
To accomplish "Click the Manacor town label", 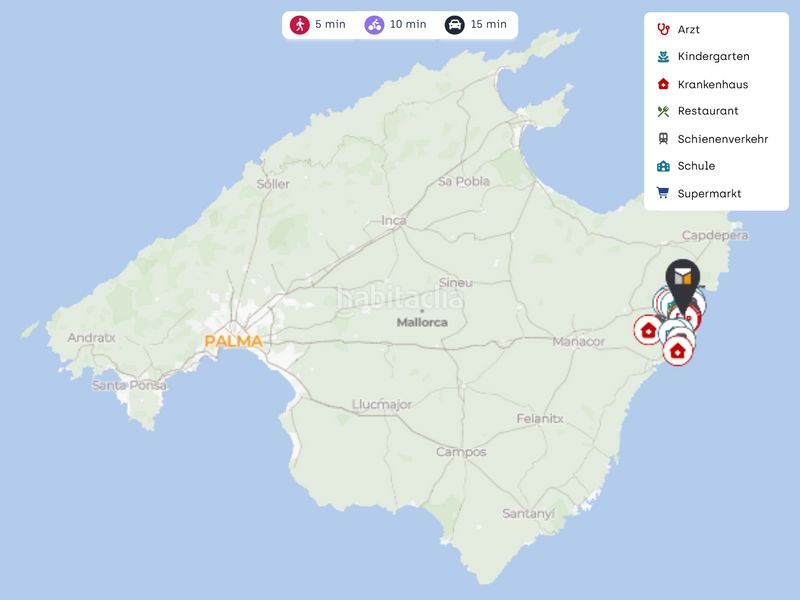I will [579, 341].
